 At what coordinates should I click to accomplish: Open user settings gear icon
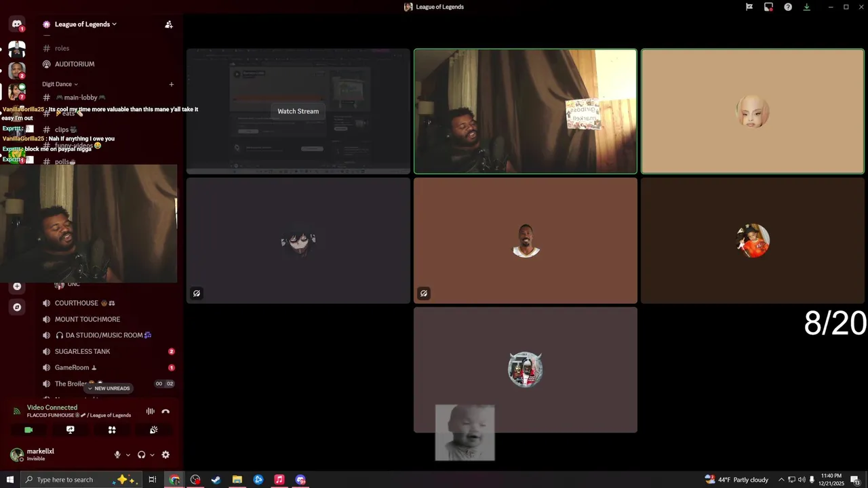165,455
